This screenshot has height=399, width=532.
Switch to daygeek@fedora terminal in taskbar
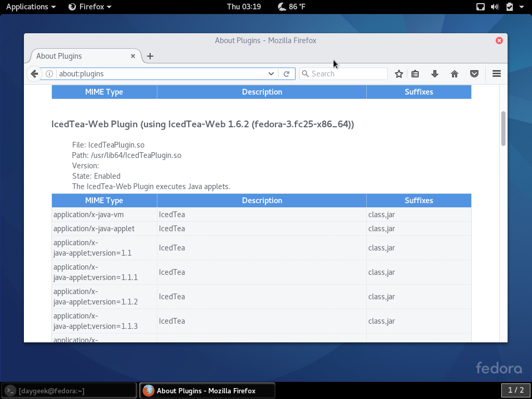click(x=69, y=391)
